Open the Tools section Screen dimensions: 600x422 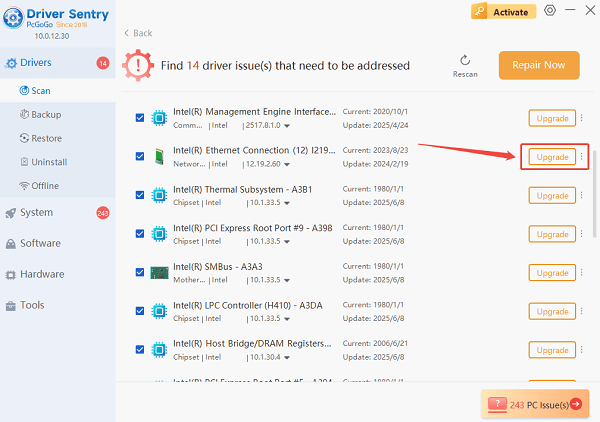[32, 305]
